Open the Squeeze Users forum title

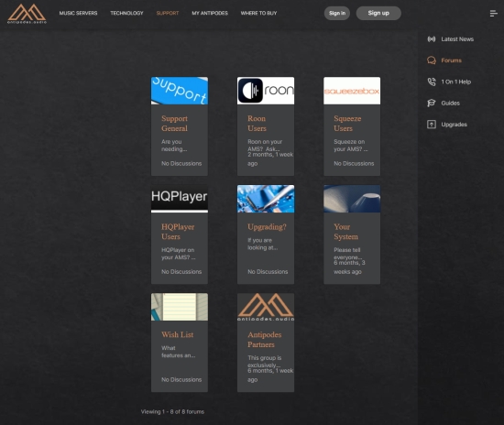tap(347, 124)
